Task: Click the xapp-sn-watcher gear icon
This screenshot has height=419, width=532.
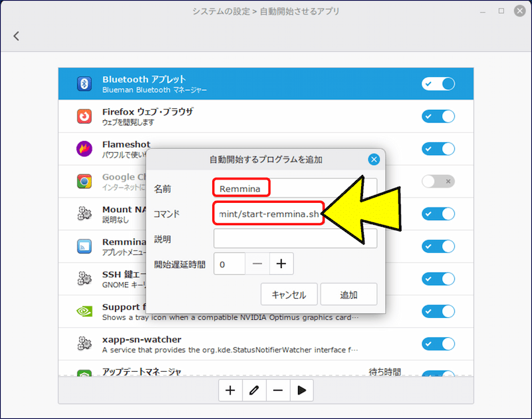Action: coord(84,344)
